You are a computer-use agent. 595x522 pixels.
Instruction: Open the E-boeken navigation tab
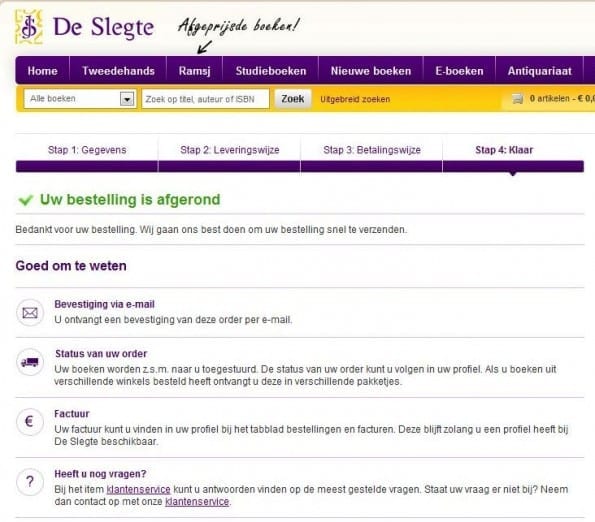[x=459, y=71]
